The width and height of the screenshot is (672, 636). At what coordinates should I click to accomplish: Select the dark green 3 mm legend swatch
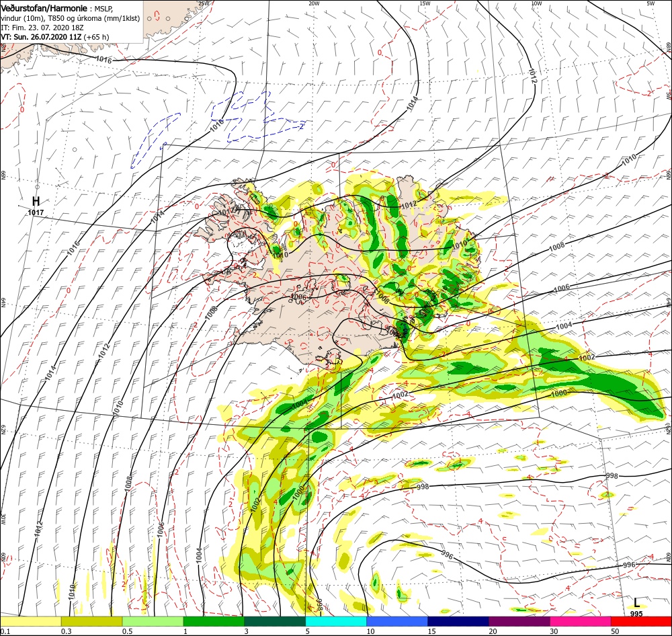275,621
